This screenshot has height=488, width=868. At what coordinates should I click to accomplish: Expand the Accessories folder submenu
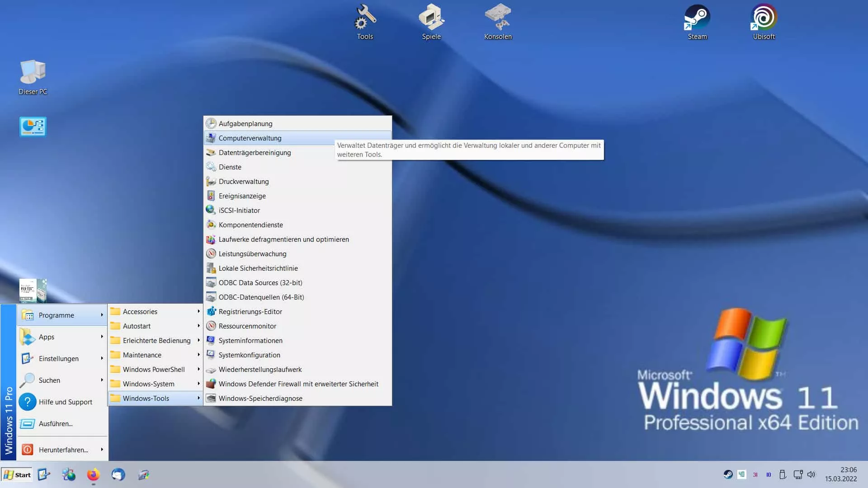tap(155, 311)
